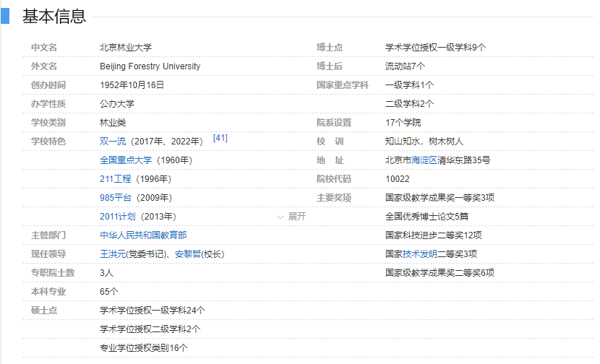The height and width of the screenshot is (364, 600).
Task: Open the 双一流 link
Action: click(113, 142)
